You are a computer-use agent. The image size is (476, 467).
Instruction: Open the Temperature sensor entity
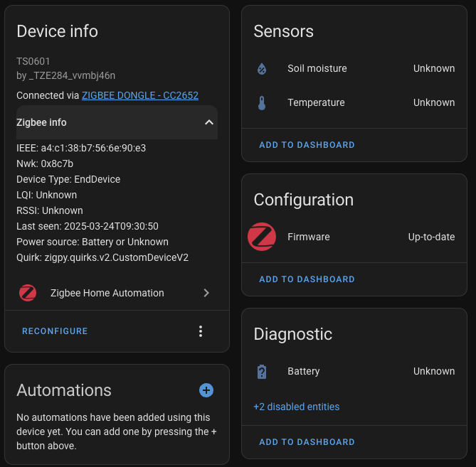(316, 103)
